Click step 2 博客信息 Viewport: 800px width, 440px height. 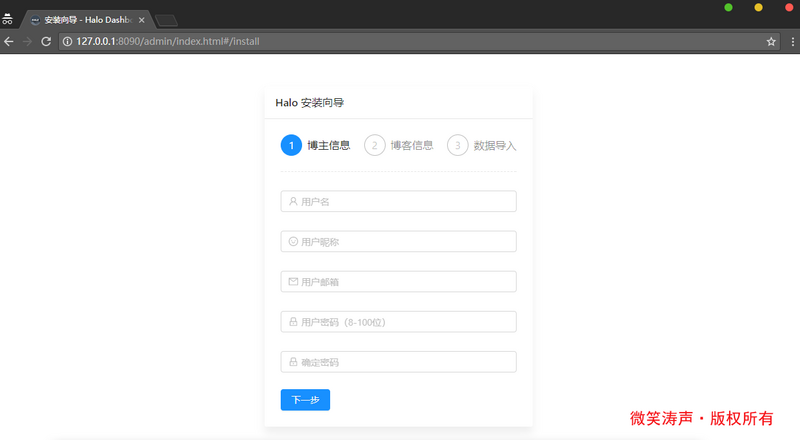tap(398, 145)
